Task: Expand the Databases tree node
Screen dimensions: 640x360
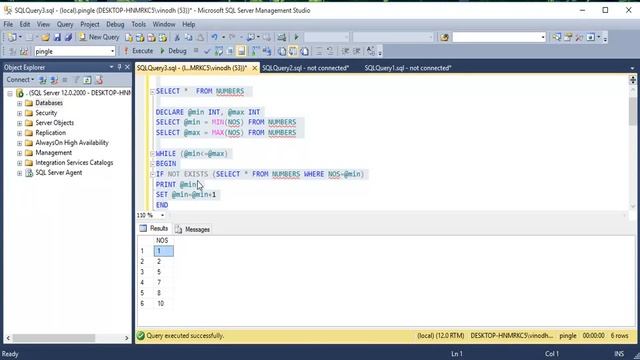Action: [20, 103]
